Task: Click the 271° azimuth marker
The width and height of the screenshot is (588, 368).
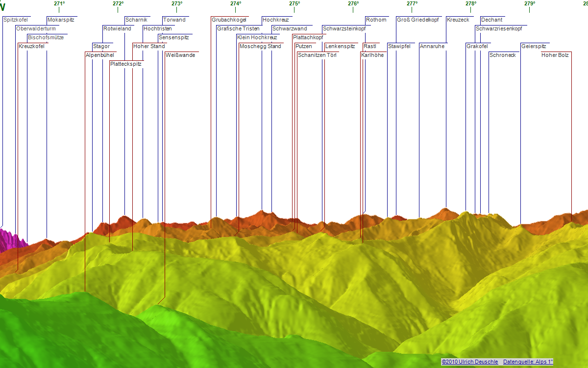Action: (59, 3)
